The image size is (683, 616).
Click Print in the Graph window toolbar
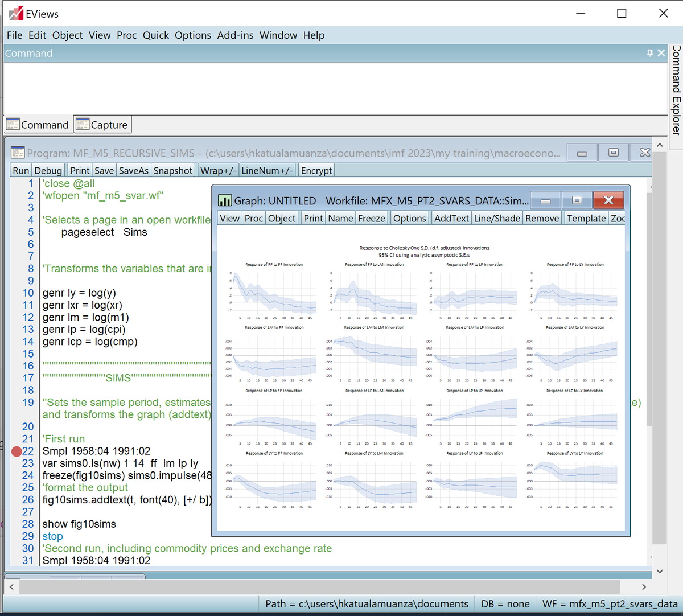point(313,218)
